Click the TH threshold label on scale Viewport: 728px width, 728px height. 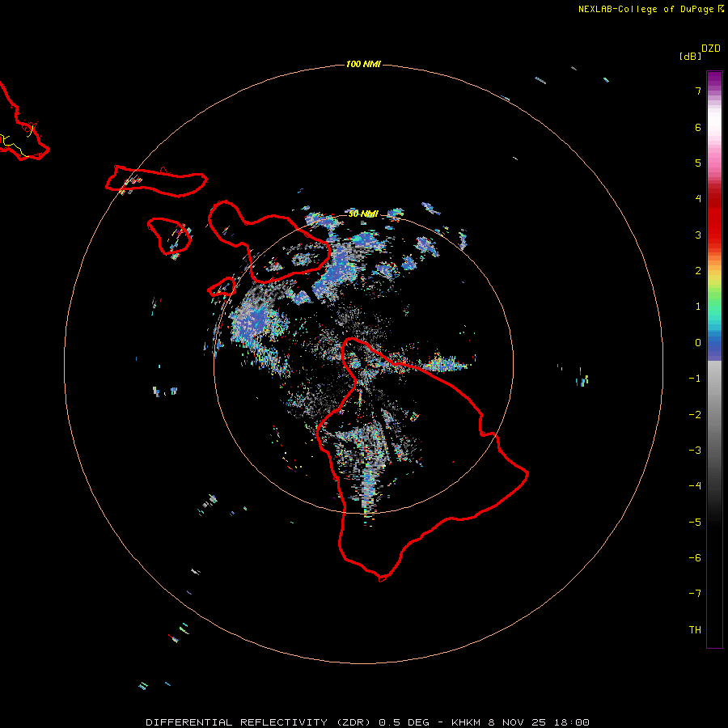695,630
